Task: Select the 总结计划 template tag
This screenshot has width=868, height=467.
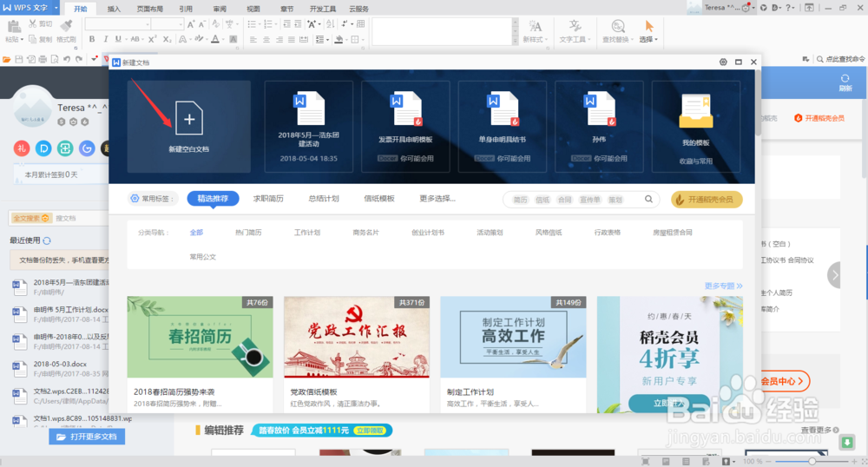Action: click(x=324, y=199)
